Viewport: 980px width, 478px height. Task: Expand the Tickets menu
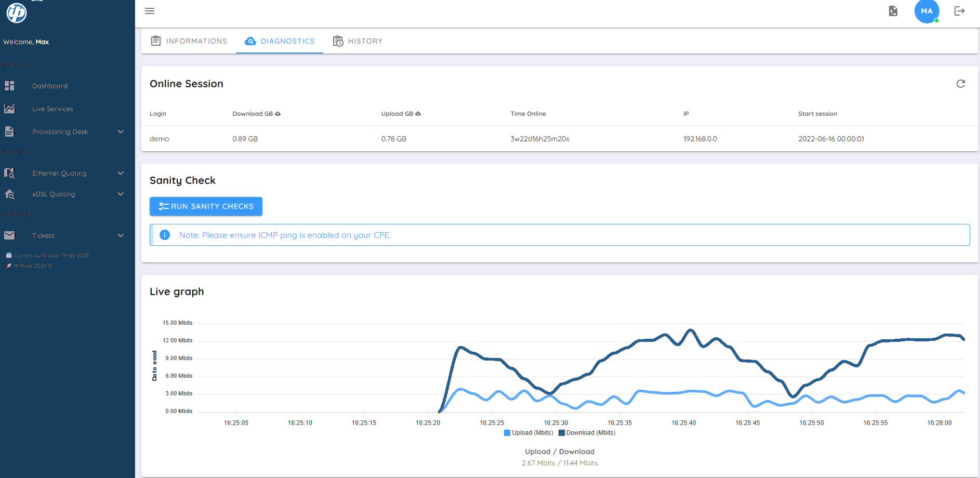tap(121, 235)
